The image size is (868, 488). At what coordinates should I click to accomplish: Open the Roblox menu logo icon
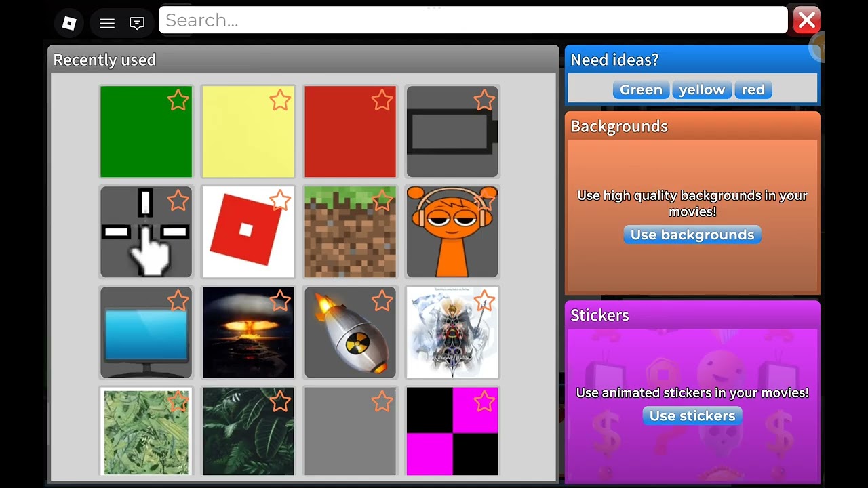click(x=69, y=23)
